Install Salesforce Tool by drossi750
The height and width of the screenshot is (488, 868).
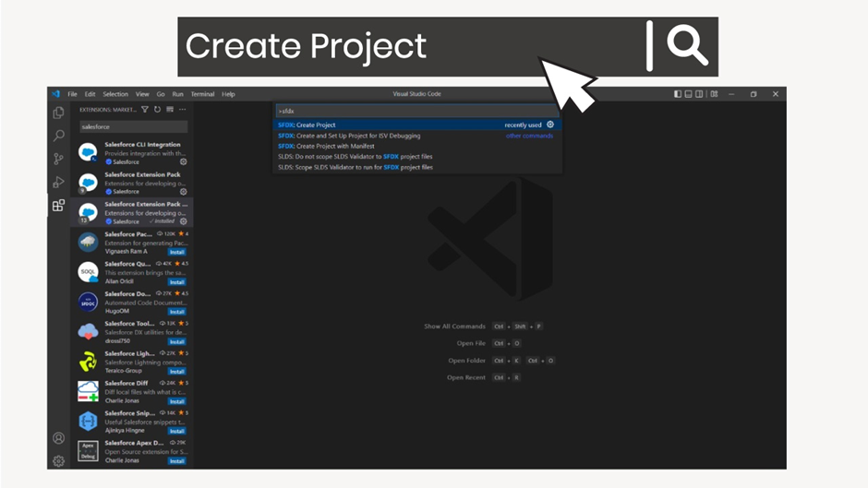177,341
